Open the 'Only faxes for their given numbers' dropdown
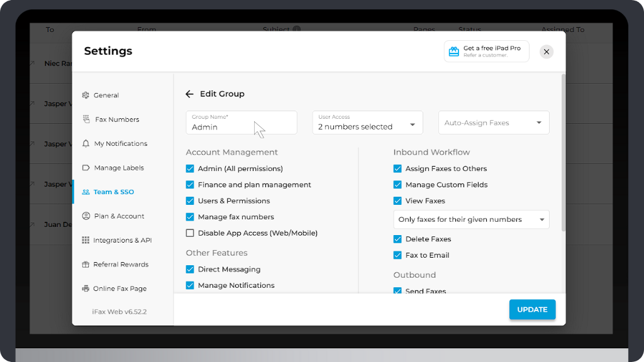This screenshot has height=362, width=644. coord(471,219)
